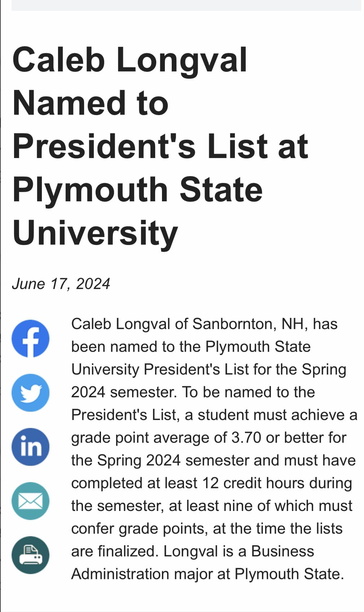Share the article on LinkedIn
Viewport: 364px width, 612px height.
click(x=30, y=447)
